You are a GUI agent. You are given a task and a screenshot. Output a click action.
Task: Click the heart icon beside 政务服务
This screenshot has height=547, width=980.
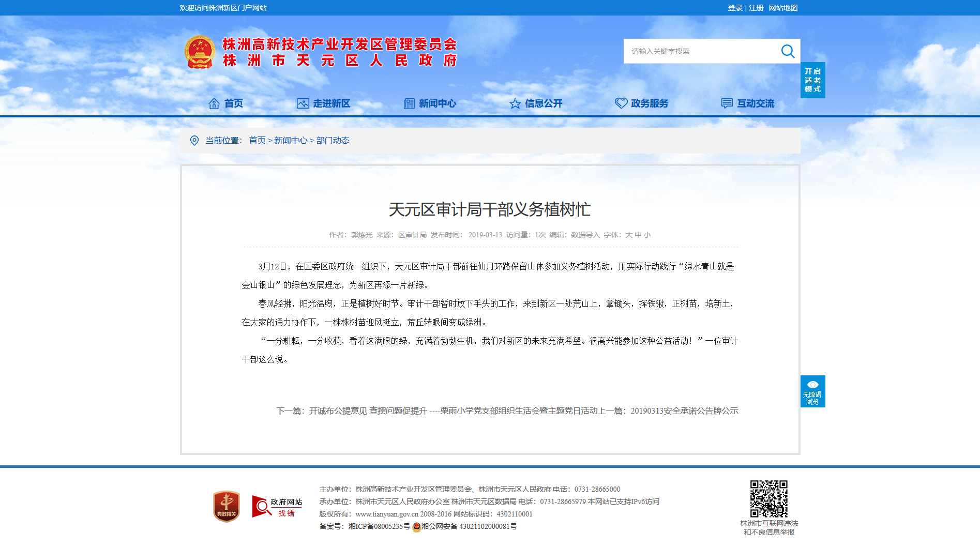[621, 103]
